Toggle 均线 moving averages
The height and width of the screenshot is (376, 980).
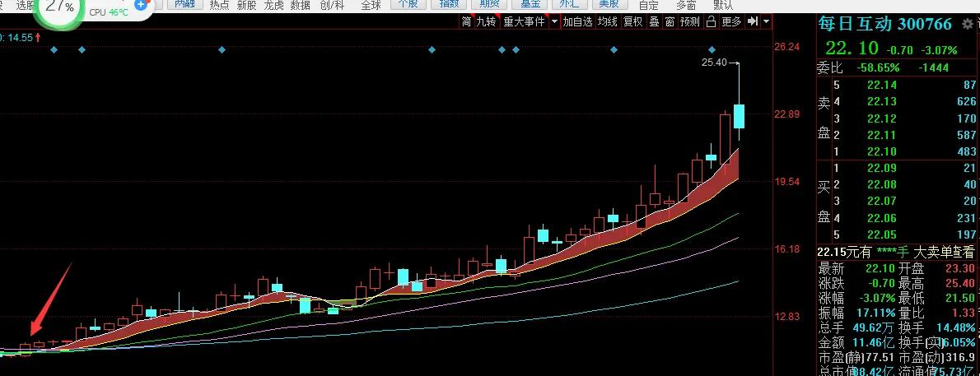pyautogui.click(x=607, y=22)
